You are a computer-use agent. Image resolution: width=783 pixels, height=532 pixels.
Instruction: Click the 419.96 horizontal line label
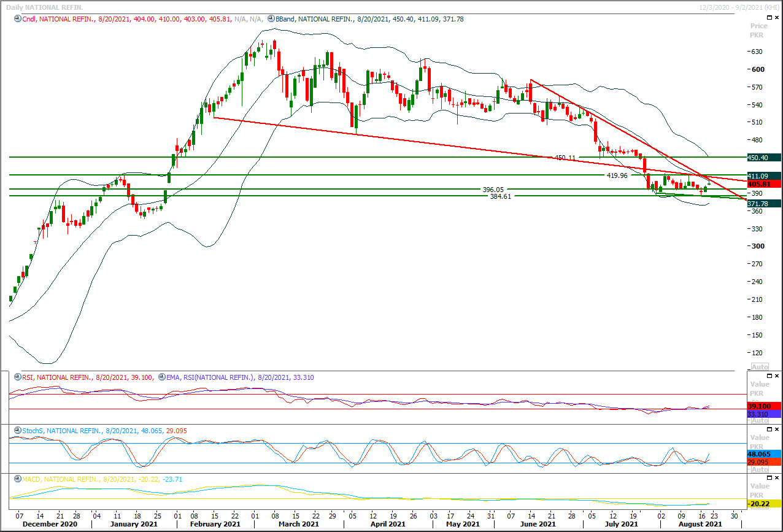tap(617, 175)
